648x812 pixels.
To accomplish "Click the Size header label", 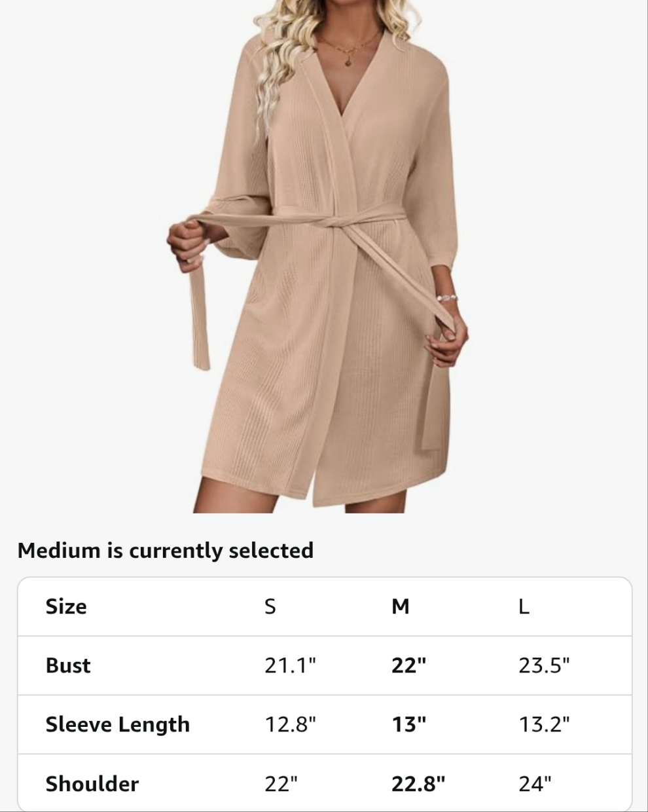I will pyautogui.click(x=66, y=607).
